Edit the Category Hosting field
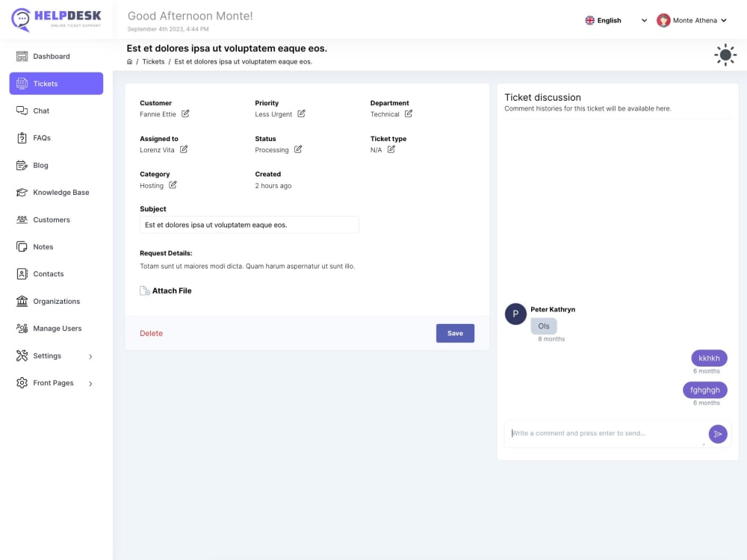The width and height of the screenshot is (747, 560). [173, 184]
